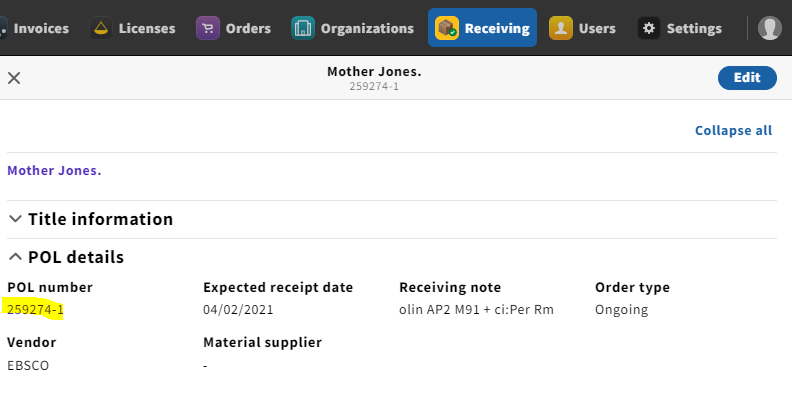Image resolution: width=792 pixels, height=394 pixels.
Task: Go to Invoices in navigation bar
Action: (41, 28)
